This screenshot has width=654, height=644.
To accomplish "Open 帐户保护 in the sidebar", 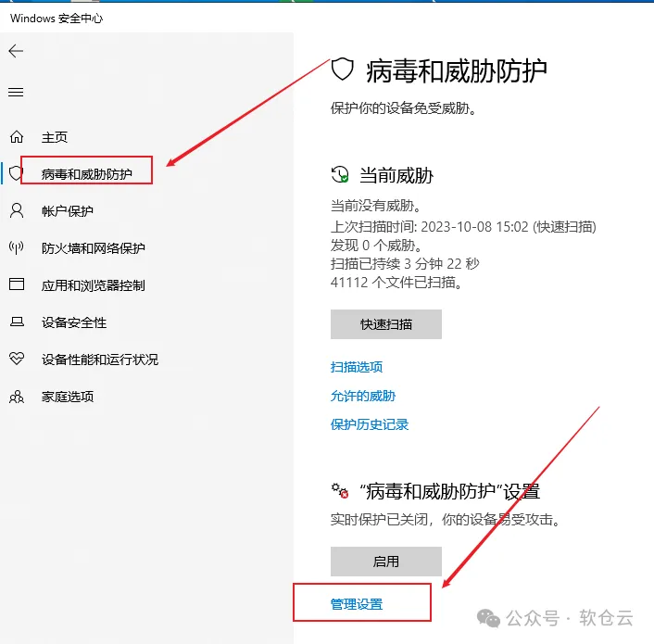I will click(67, 211).
